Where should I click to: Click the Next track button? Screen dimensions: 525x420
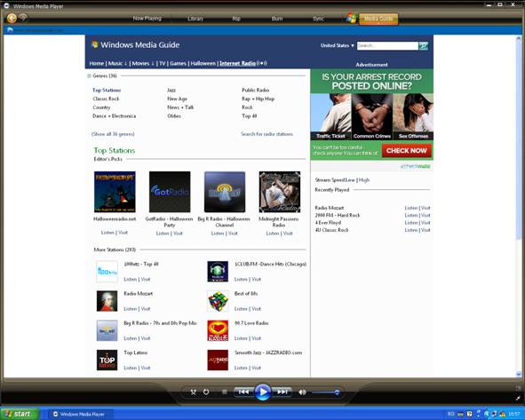tap(282, 392)
